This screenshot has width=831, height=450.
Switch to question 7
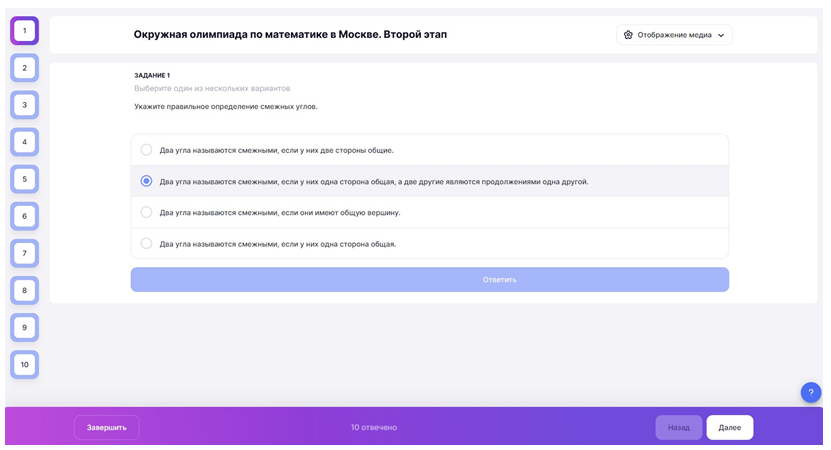(x=25, y=253)
